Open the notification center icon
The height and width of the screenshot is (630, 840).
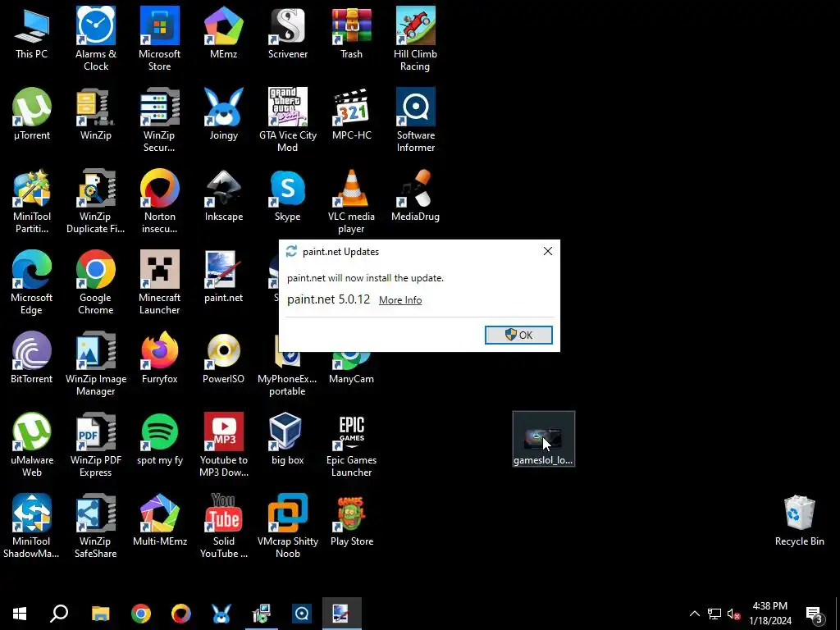click(815, 614)
